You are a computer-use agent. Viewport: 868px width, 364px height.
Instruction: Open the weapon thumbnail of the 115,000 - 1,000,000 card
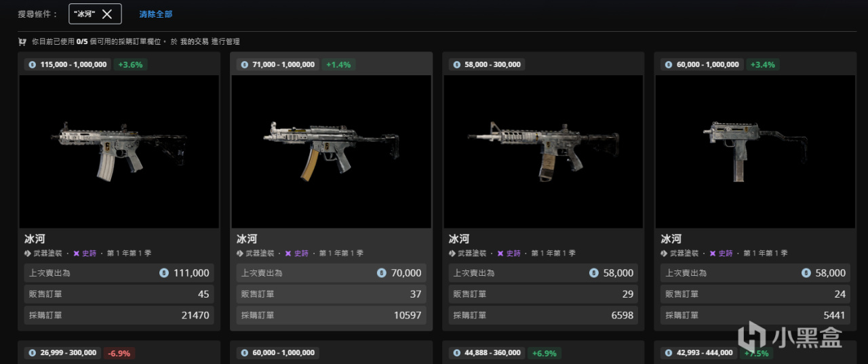click(119, 151)
